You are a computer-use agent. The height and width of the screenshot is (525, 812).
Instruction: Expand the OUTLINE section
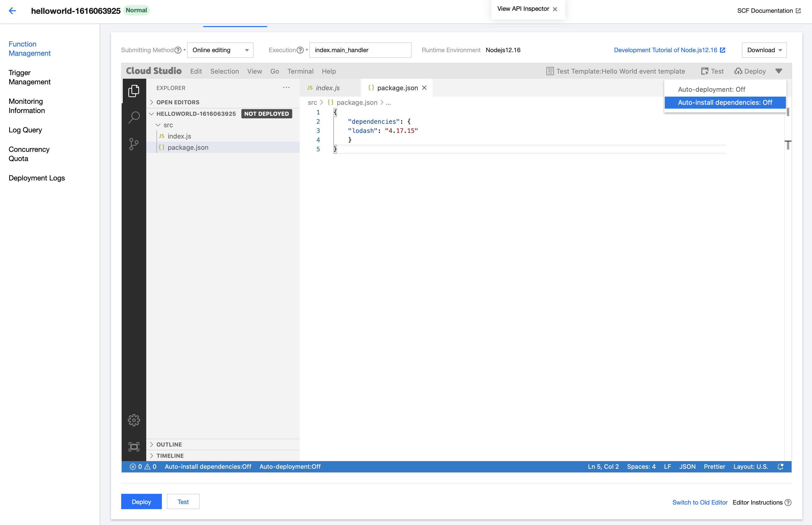[169, 444]
